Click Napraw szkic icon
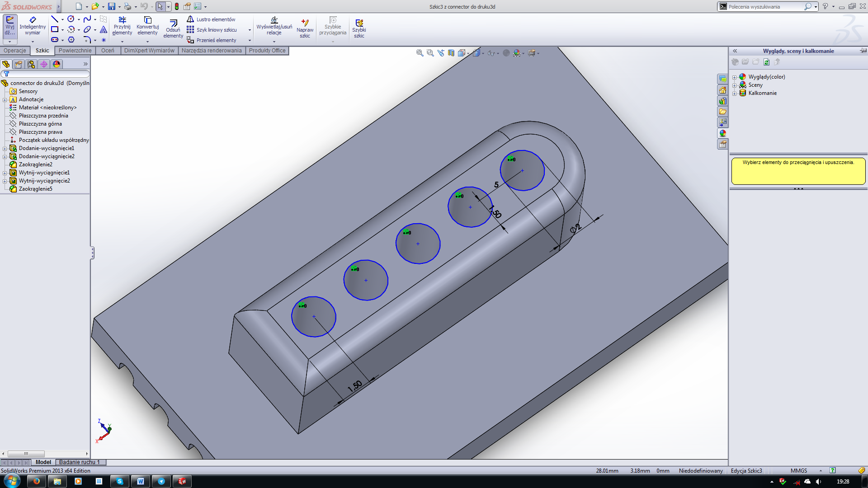This screenshot has height=488, width=868. (305, 27)
